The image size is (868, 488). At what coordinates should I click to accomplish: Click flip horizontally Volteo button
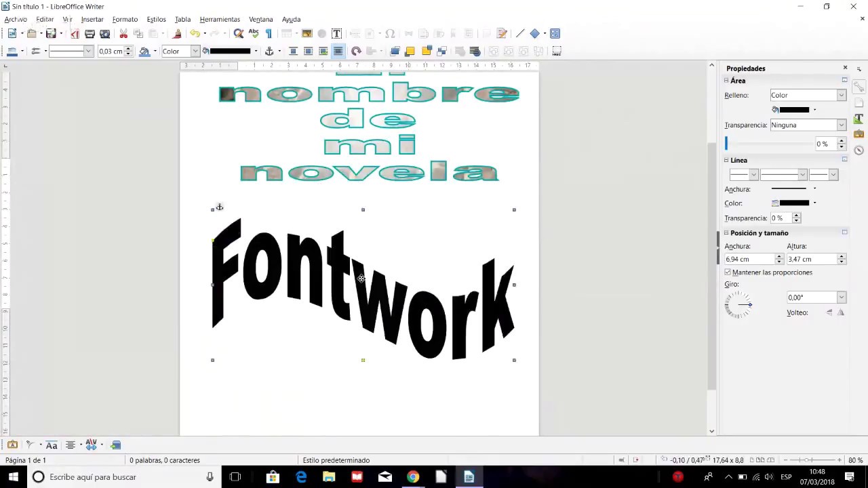[x=841, y=312]
